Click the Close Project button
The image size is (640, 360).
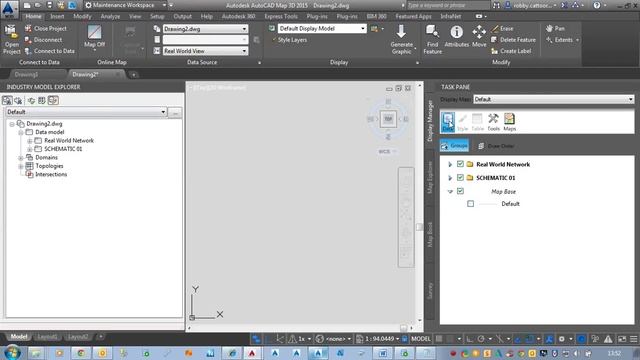click(x=45, y=29)
